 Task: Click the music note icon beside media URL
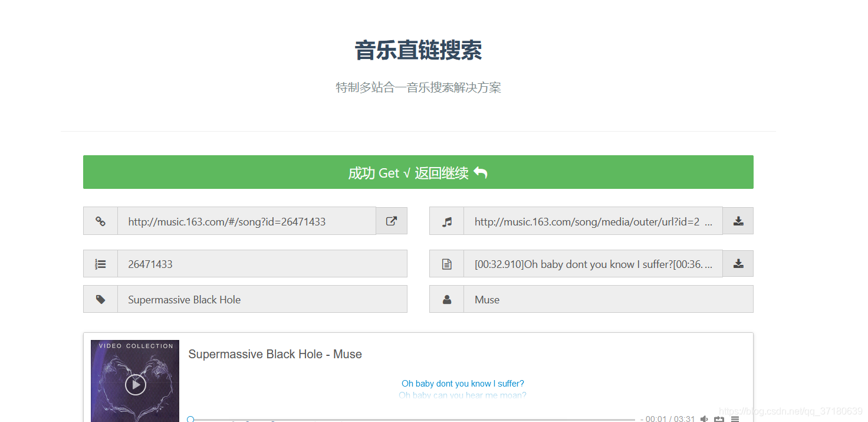pos(446,221)
